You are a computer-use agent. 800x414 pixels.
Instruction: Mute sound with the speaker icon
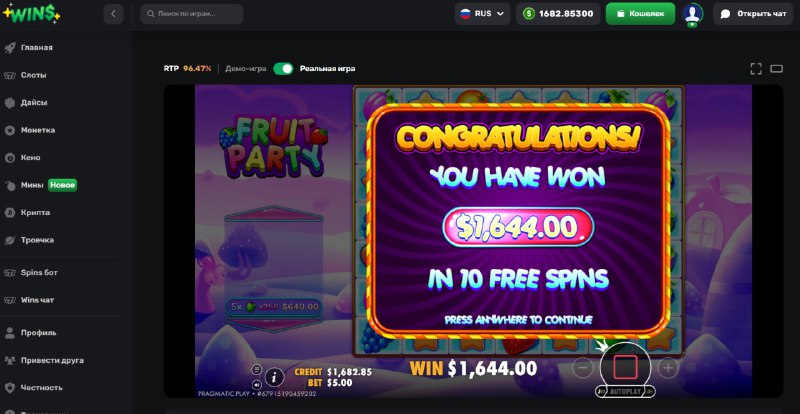257,384
